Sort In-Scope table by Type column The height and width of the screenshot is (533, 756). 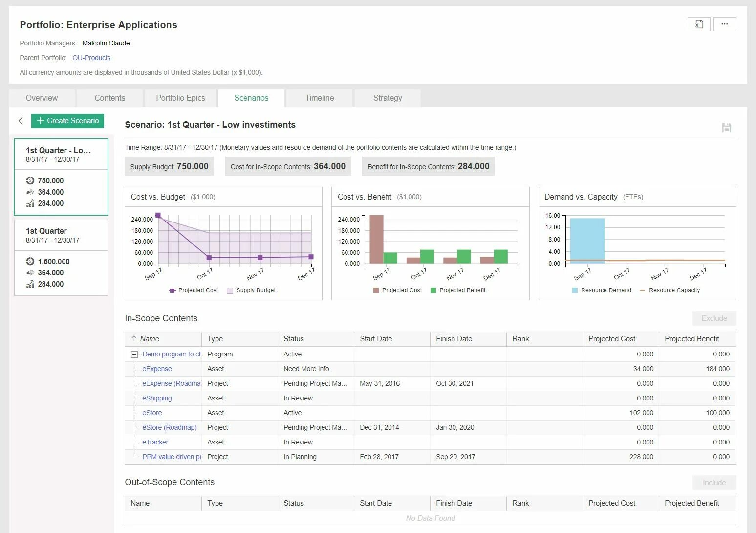pyautogui.click(x=239, y=339)
